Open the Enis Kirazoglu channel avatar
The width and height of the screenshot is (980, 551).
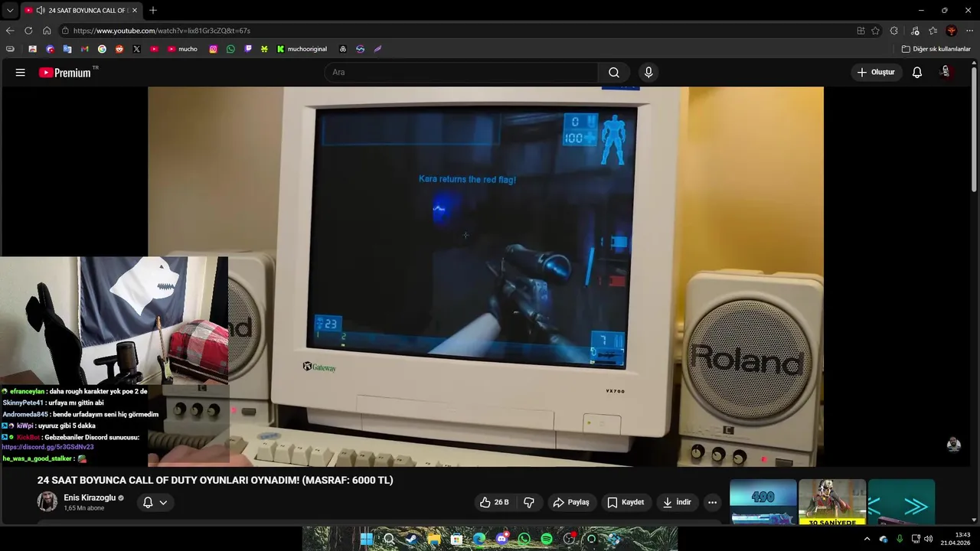(47, 502)
